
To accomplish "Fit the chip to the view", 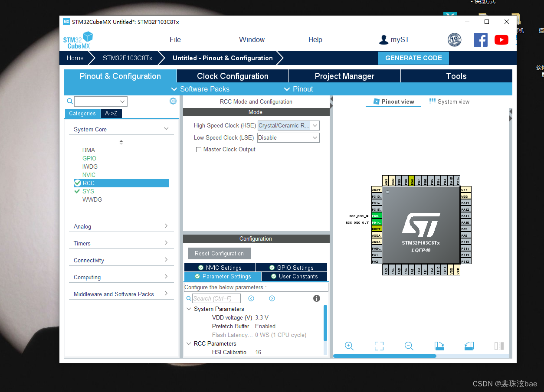I will pos(379,346).
